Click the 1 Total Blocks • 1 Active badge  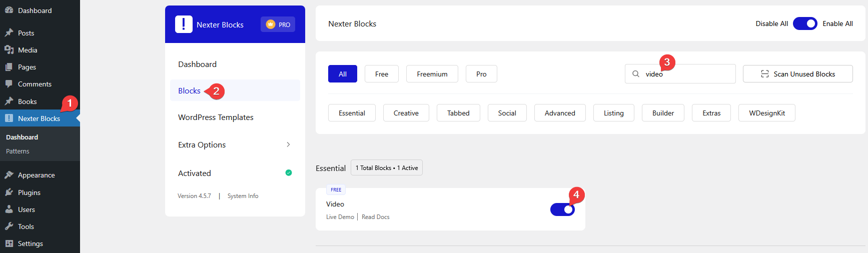387,168
